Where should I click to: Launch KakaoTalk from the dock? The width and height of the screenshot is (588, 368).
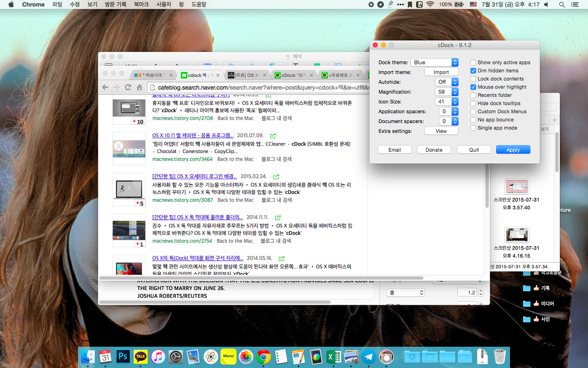141,356
